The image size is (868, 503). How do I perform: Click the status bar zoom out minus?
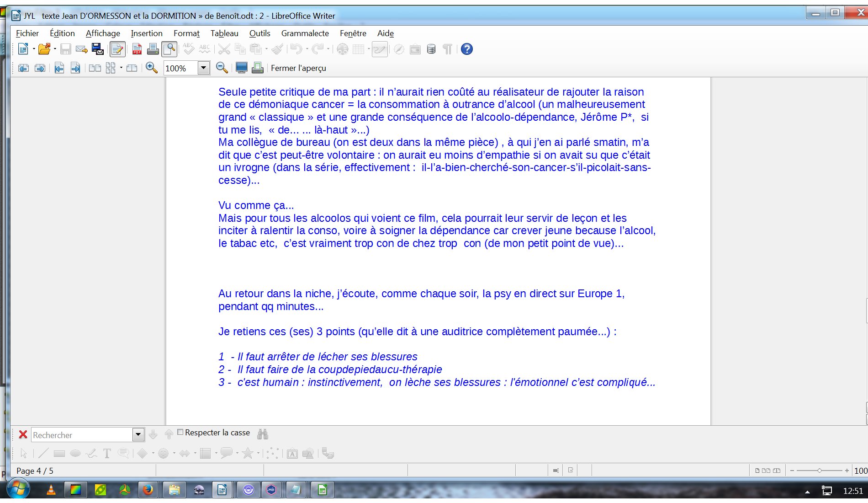click(792, 471)
